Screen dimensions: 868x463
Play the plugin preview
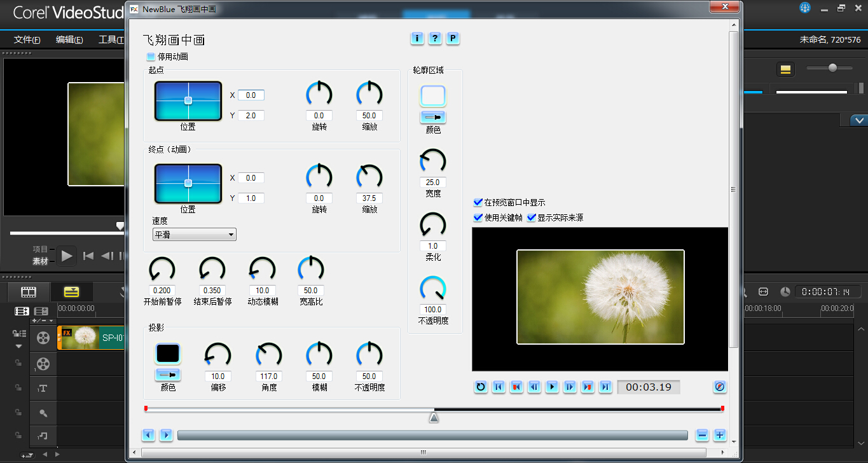pyautogui.click(x=553, y=387)
